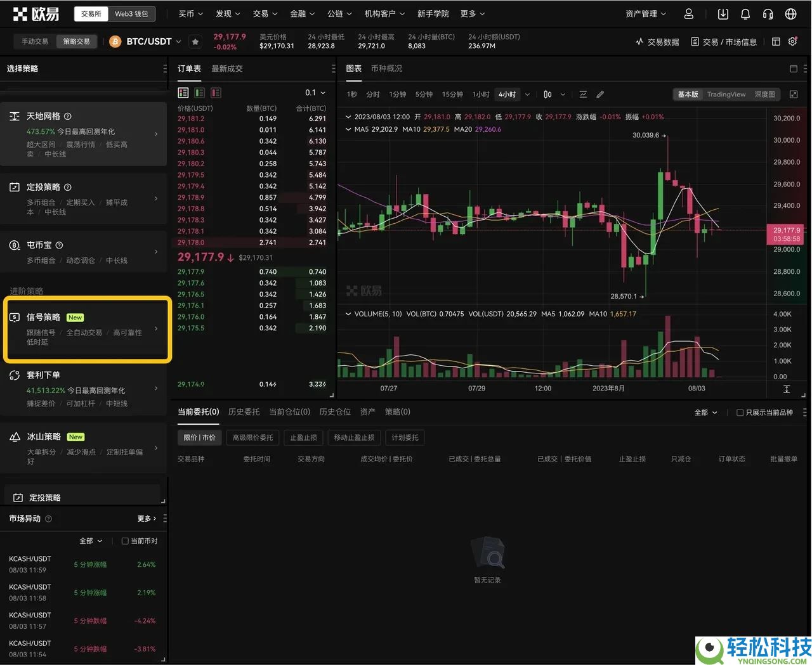Click 批量撤单 batch cancel

point(783,459)
